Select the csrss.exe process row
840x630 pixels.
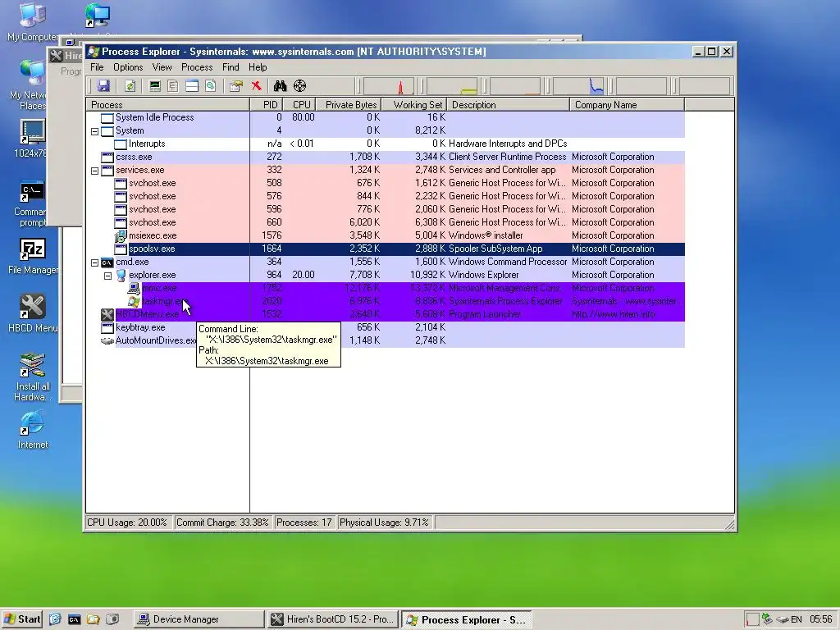click(386, 157)
